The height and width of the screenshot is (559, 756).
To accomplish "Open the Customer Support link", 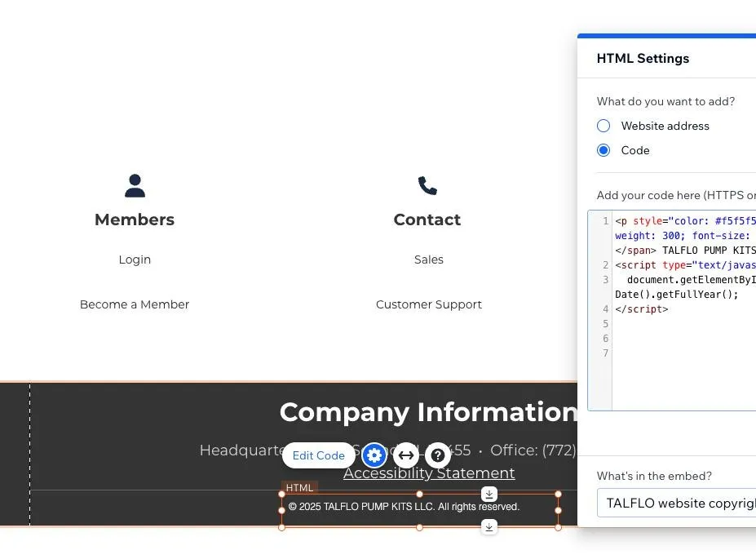I will click(429, 304).
